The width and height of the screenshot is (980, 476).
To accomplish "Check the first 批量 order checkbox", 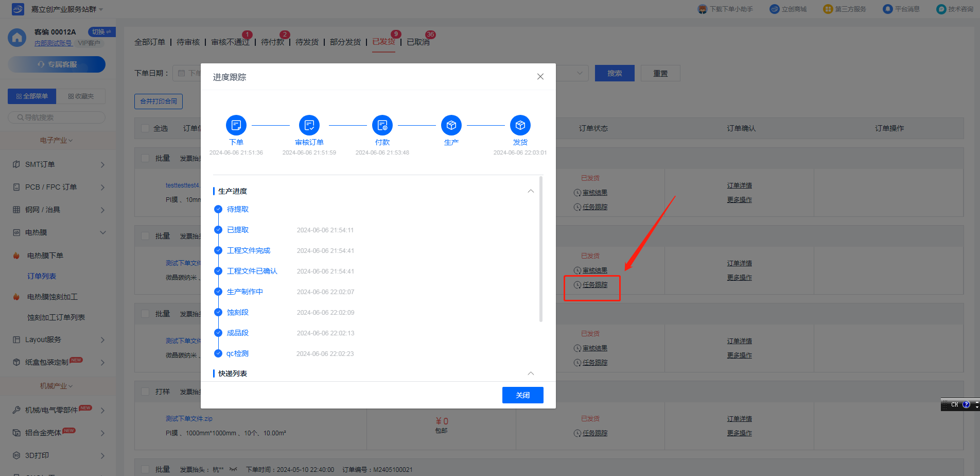I will pos(145,158).
